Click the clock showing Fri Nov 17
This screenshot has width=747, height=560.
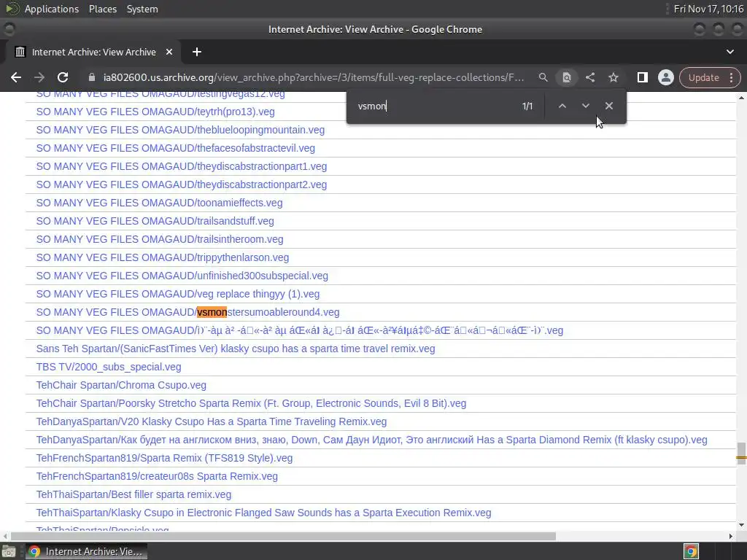pos(708,9)
